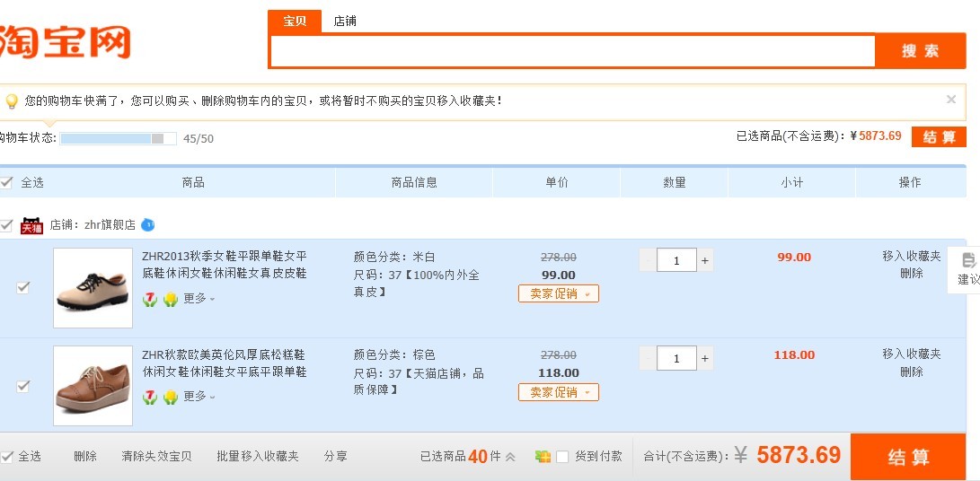Expand 卖家促销 dropdown for the 99.00 shoe
Screen dimensions: 980x481
(558, 293)
